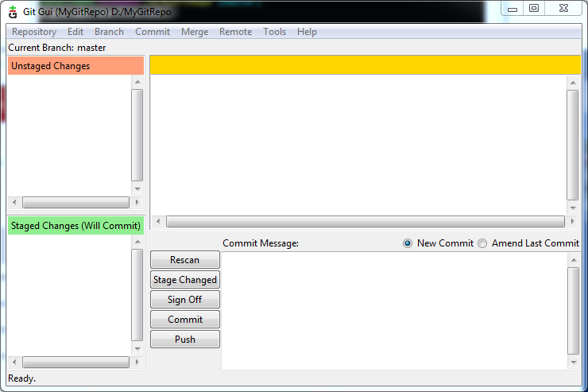Open the Merge menu

click(x=195, y=32)
